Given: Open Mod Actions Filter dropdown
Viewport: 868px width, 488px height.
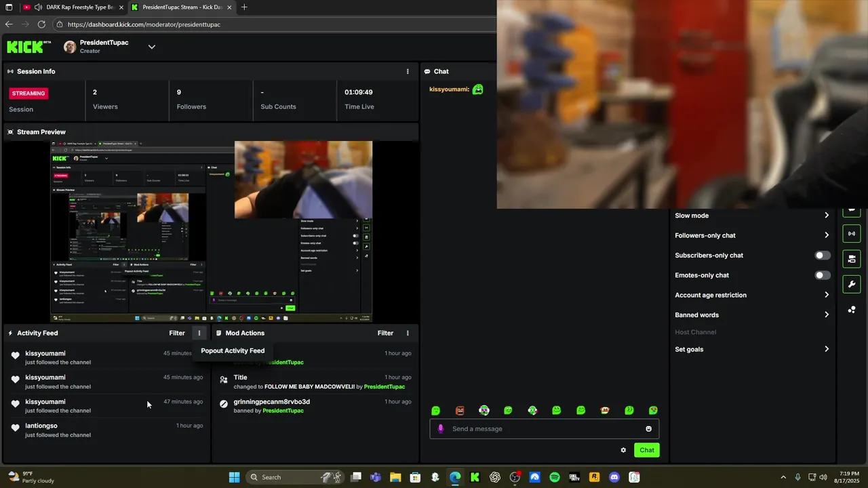Looking at the screenshot, I should pyautogui.click(x=385, y=333).
